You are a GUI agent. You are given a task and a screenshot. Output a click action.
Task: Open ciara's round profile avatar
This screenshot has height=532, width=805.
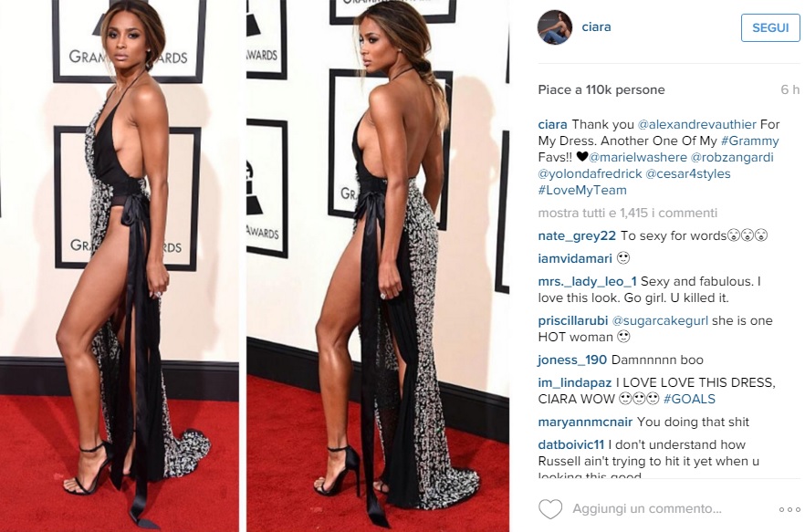pyautogui.click(x=555, y=27)
